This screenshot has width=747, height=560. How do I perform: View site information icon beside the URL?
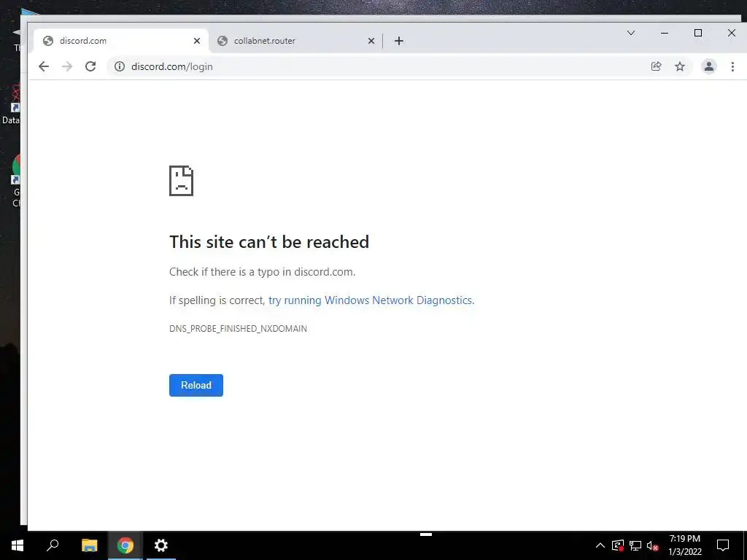point(120,66)
